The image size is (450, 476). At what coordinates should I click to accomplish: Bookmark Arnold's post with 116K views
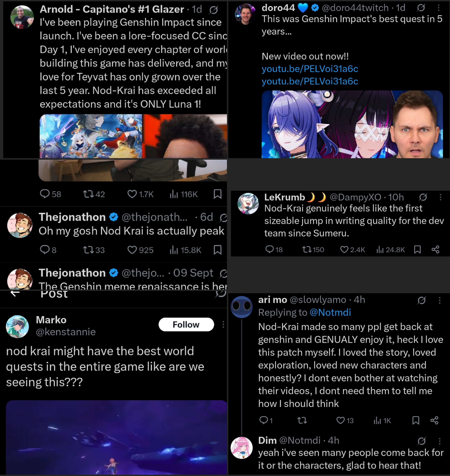pyautogui.click(x=218, y=194)
